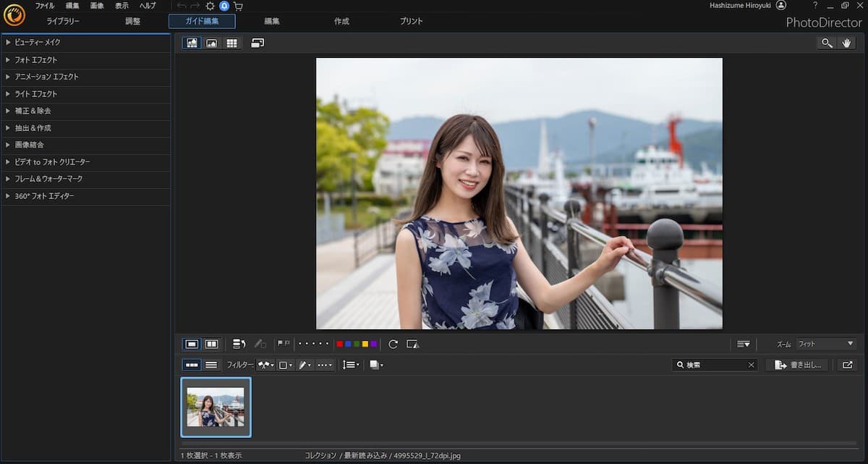Activate the hand pan tool
868x464 pixels.
pyautogui.click(x=847, y=43)
